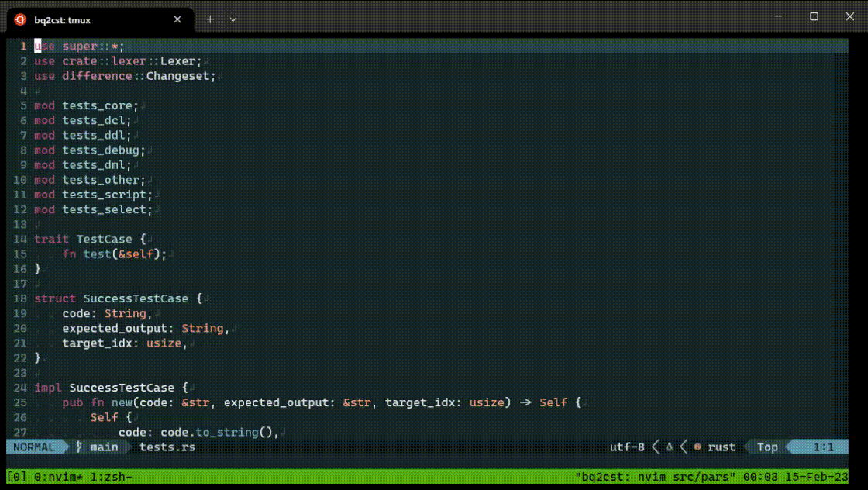Click tests.rs filename in statusline

point(167,447)
